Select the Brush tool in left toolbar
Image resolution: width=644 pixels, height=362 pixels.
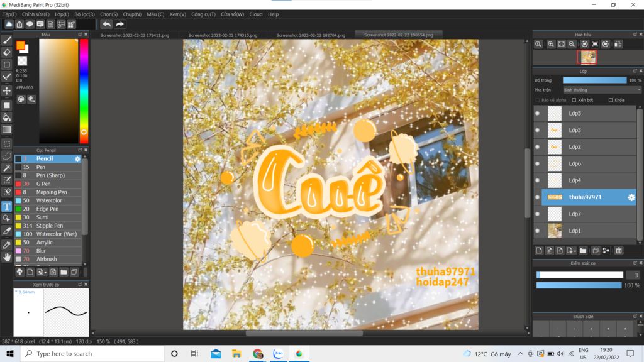(7, 40)
